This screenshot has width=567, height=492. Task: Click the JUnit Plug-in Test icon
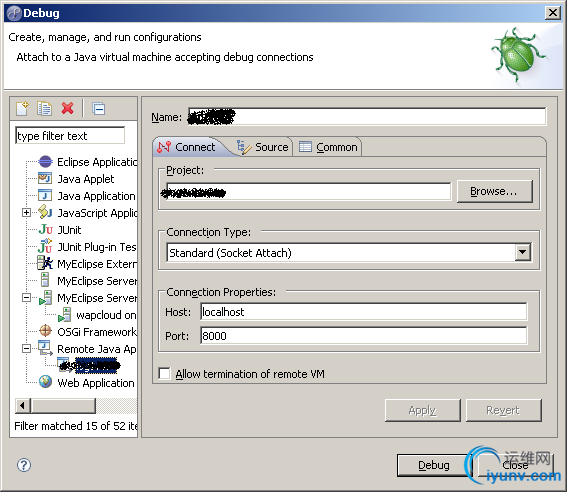point(45,246)
